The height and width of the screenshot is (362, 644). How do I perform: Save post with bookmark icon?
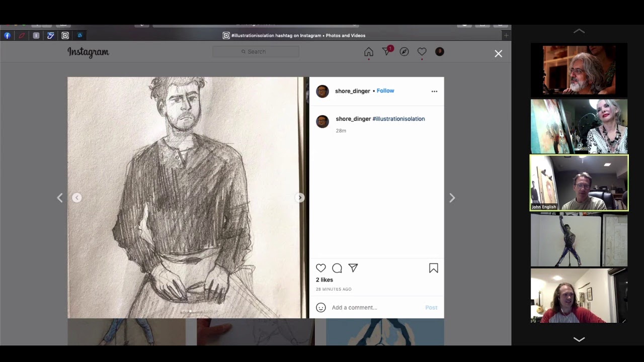[x=434, y=268]
